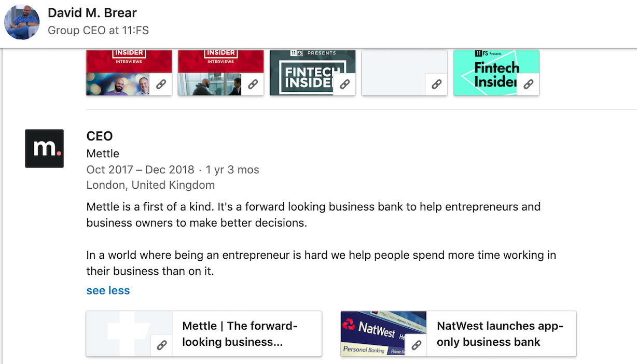Image resolution: width=637 pixels, height=364 pixels.
Task: Click the CEO job title
Action: [x=100, y=136]
